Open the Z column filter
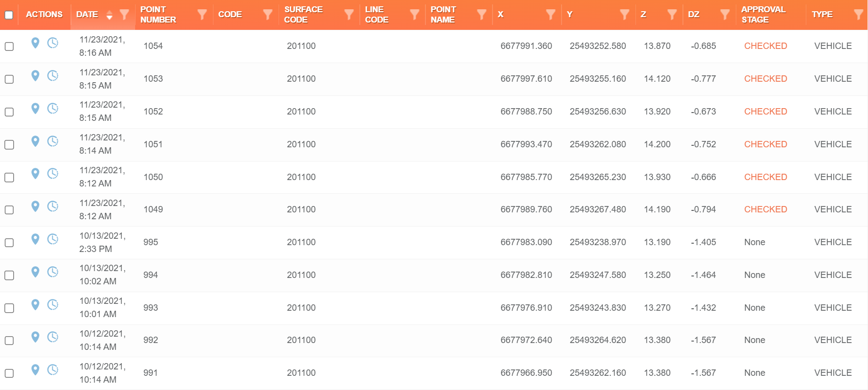Screen dimensions: 868x390 pos(672,15)
